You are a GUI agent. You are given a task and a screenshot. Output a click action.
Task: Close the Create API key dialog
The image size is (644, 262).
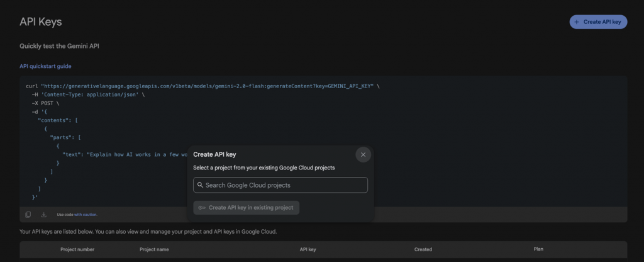[363, 154]
